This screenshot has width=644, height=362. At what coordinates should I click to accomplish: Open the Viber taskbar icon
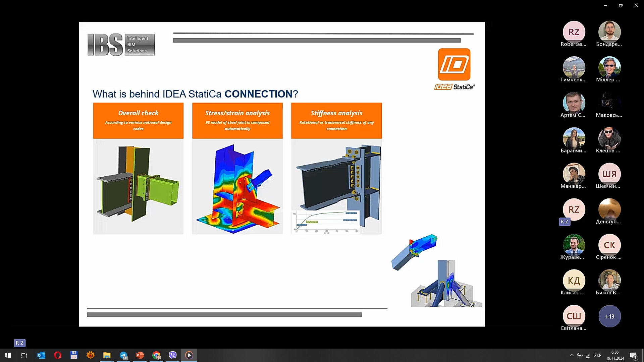tap(173, 355)
